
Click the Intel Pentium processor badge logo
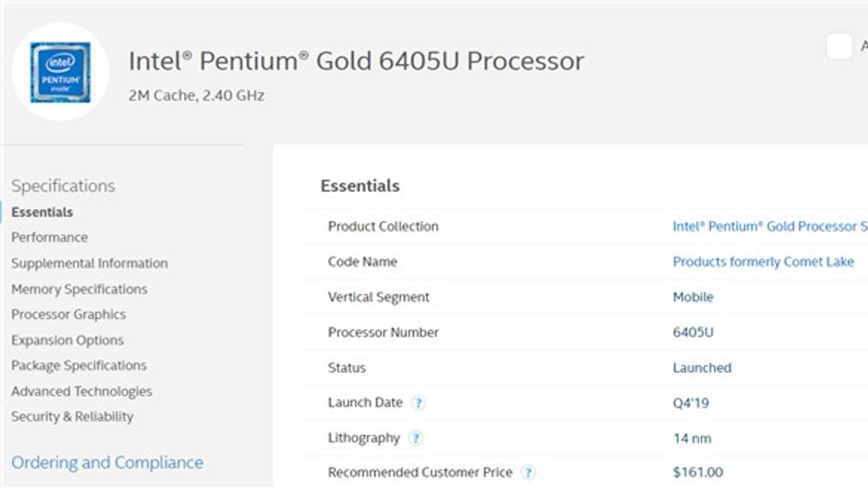60,72
